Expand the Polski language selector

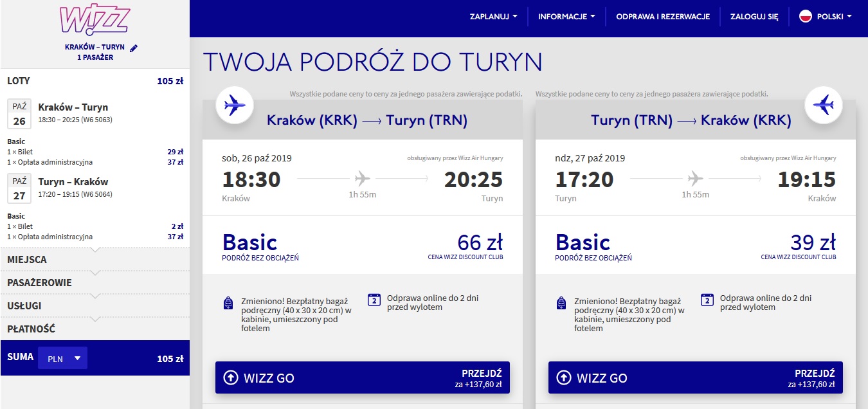tap(826, 17)
